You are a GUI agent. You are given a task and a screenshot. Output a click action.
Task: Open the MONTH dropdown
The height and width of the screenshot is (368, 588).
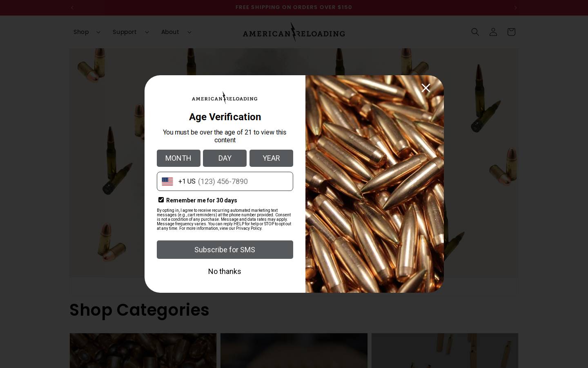(178, 158)
